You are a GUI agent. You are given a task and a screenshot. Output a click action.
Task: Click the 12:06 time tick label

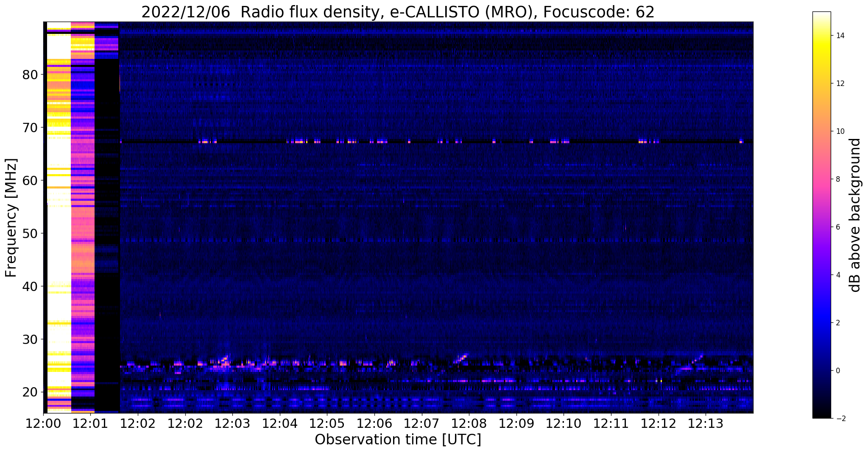tap(374, 423)
